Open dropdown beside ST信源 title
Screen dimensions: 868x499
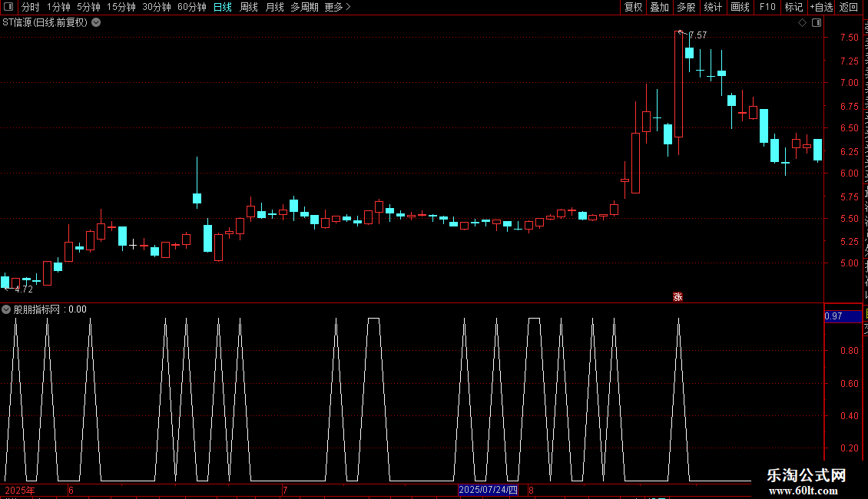[96, 23]
